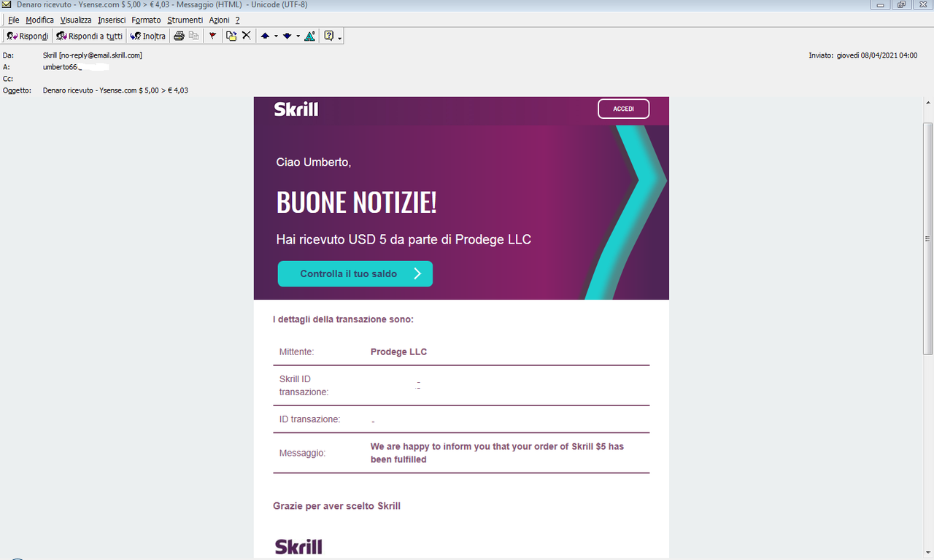The image size is (934, 560).
Task: Flag the message with red flag icon
Action: coord(212,36)
